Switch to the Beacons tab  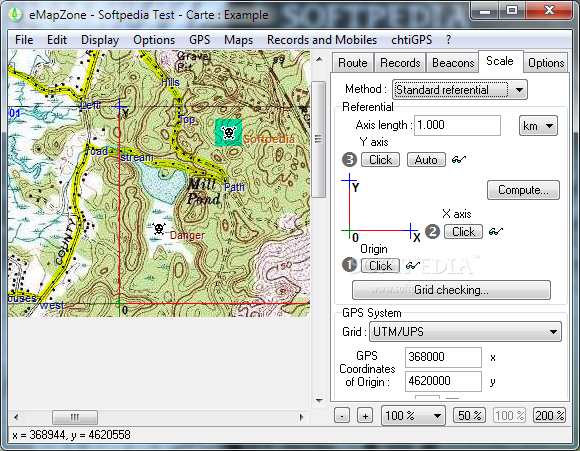[453, 63]
